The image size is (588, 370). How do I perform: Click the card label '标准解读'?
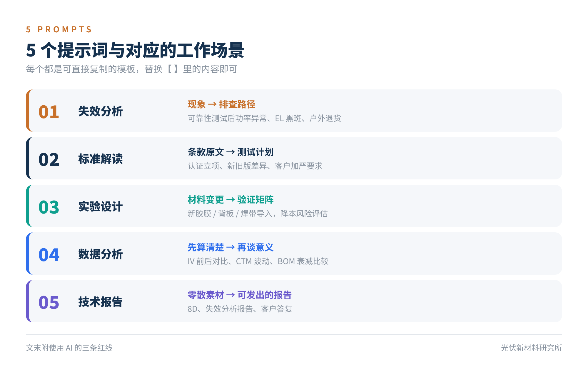click(101, 159)
